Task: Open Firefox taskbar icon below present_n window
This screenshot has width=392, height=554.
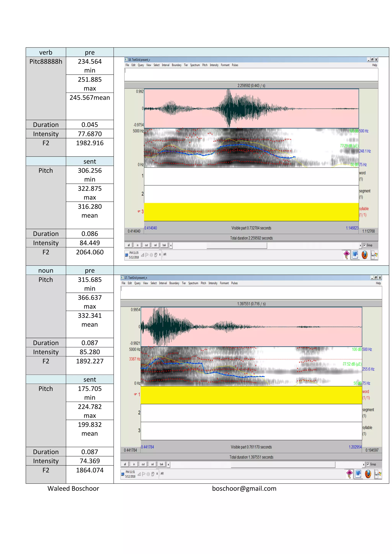Action: click(368, 474)
